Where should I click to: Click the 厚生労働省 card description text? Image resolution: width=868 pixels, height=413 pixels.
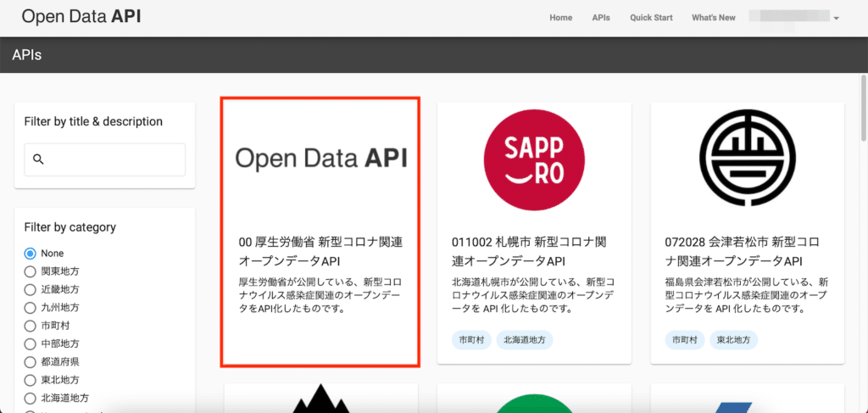coord(320,295)
